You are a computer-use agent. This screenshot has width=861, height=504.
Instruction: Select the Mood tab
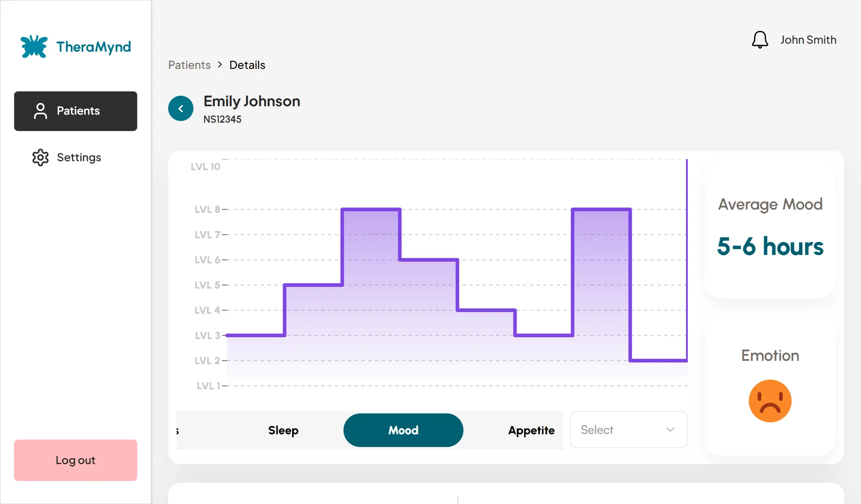[x=403, y=430]
